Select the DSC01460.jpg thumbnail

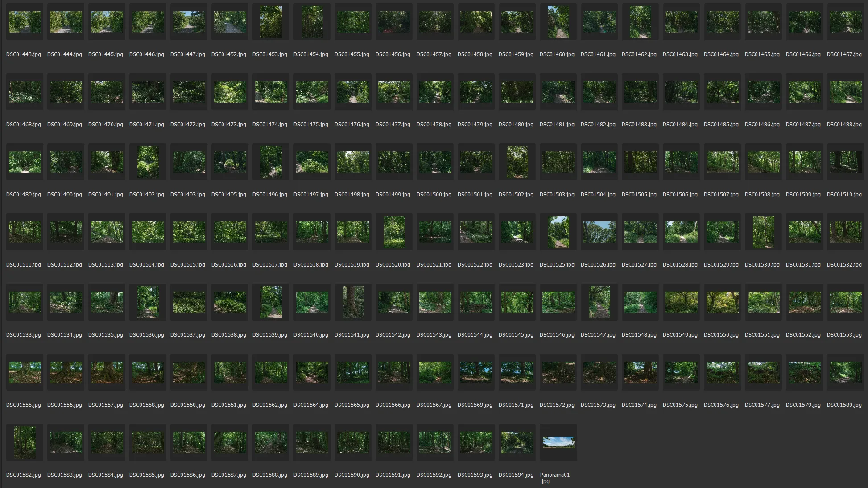pyautogui.click(x=558, y=22)
